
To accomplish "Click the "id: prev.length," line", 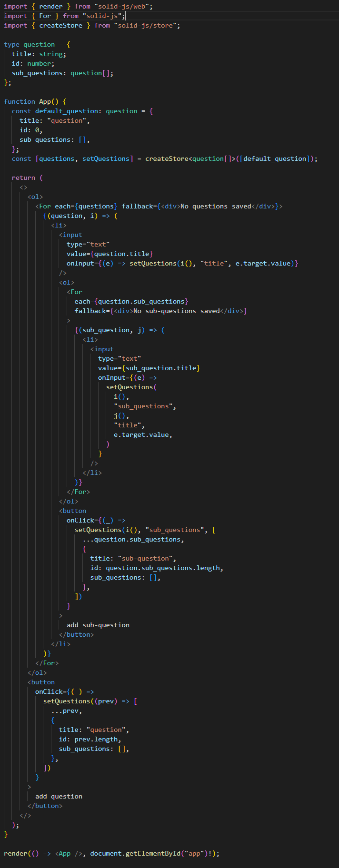I will [90, 739].
